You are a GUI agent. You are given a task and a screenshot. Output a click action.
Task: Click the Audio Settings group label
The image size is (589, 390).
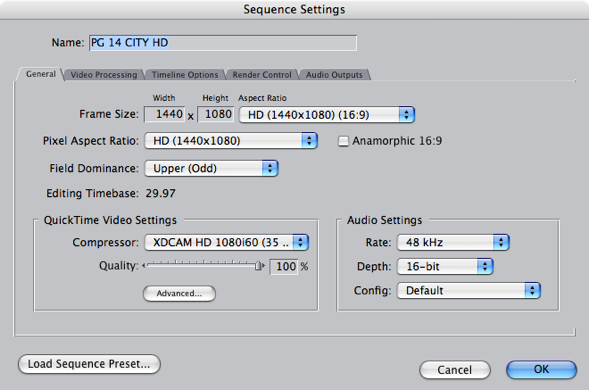[384, 220]
